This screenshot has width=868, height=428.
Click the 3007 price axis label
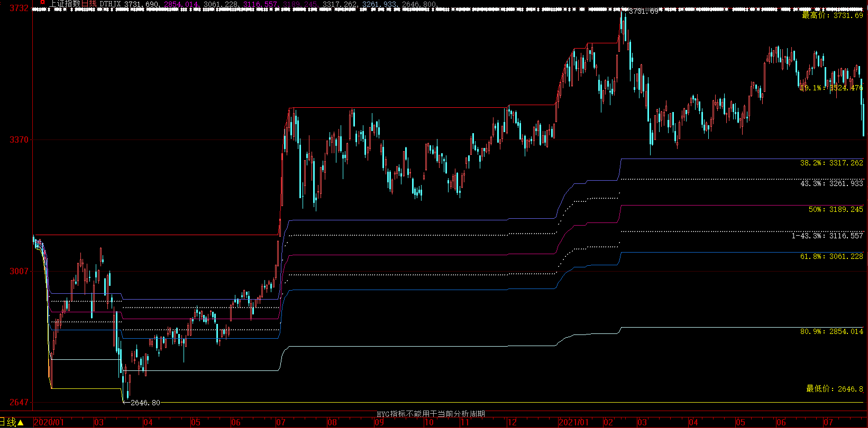click(19, 271)
